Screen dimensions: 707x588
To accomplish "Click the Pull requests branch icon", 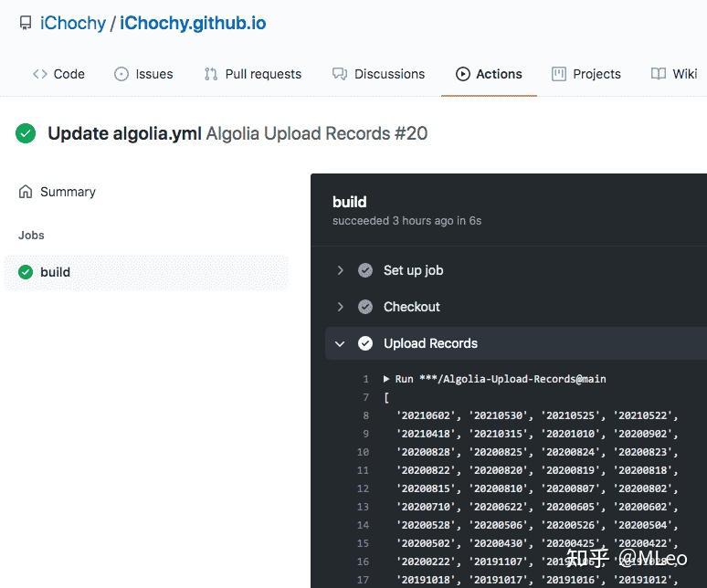I will 211,74.
